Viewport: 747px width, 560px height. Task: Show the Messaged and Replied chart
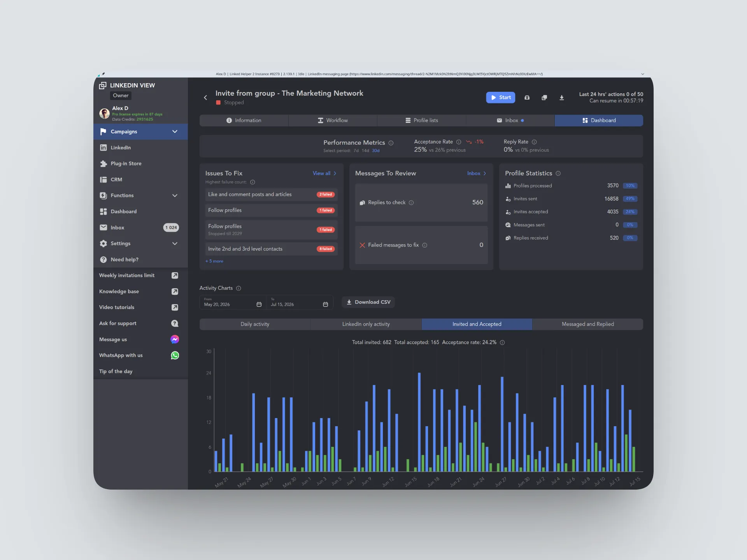tap(587, 324)
